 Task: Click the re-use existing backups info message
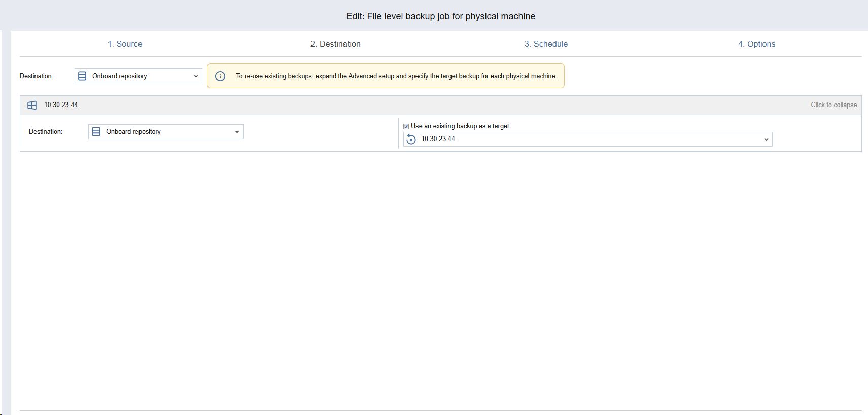tap(396, 76)
